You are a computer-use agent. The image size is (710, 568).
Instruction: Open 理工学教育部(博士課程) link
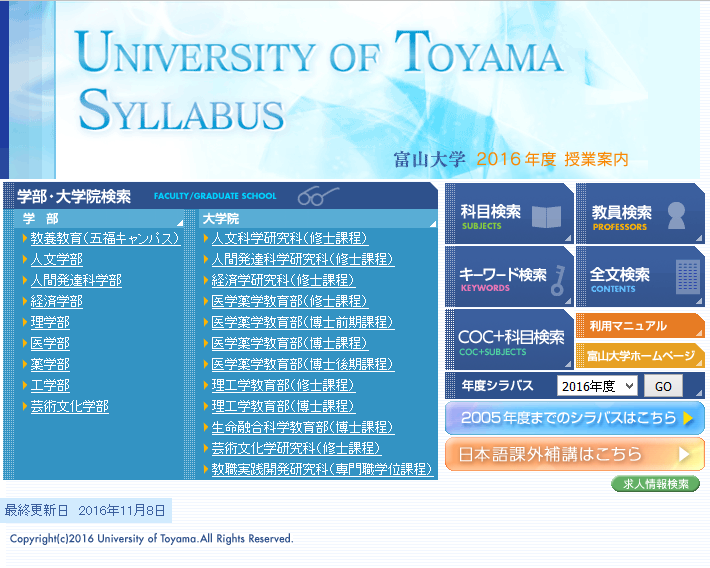(283, 406)
